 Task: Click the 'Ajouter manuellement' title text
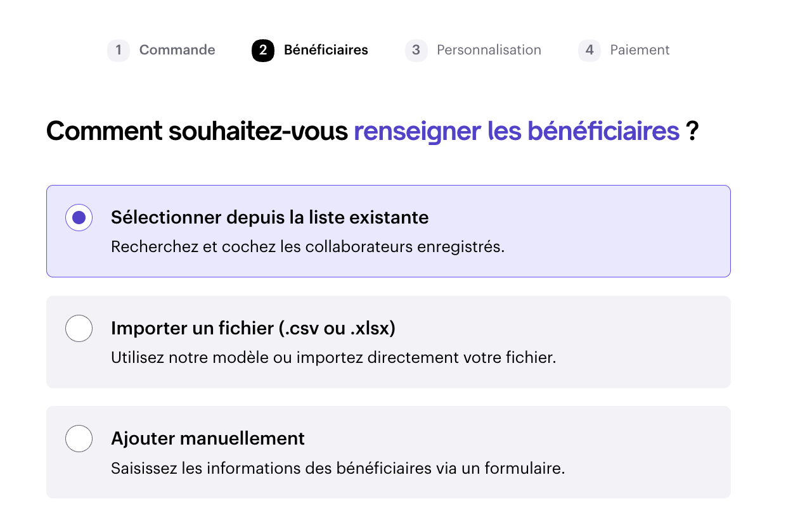point(208,438)
